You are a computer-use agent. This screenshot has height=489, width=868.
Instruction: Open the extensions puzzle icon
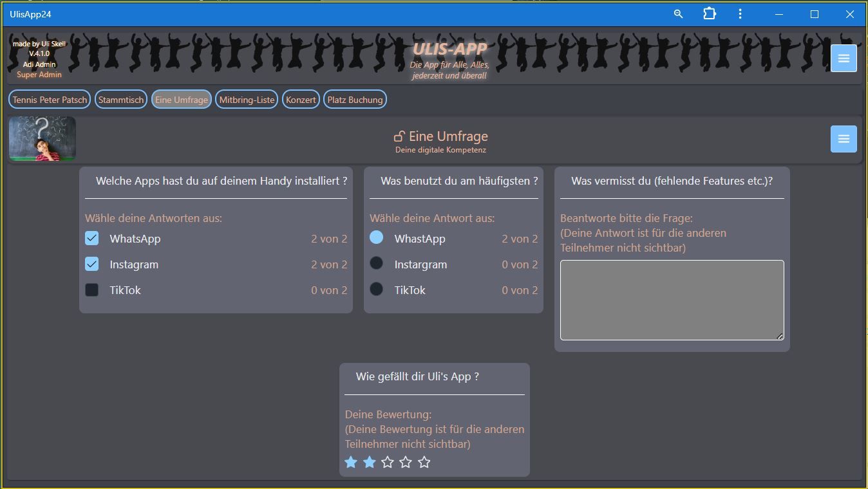[709, 14]
